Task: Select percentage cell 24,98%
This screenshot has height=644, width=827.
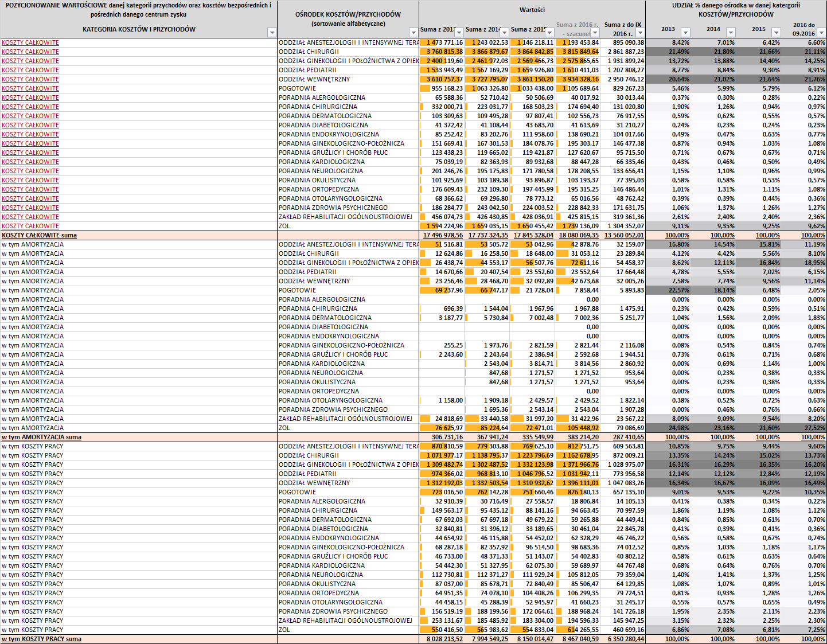Action: [x=669, y=428]
